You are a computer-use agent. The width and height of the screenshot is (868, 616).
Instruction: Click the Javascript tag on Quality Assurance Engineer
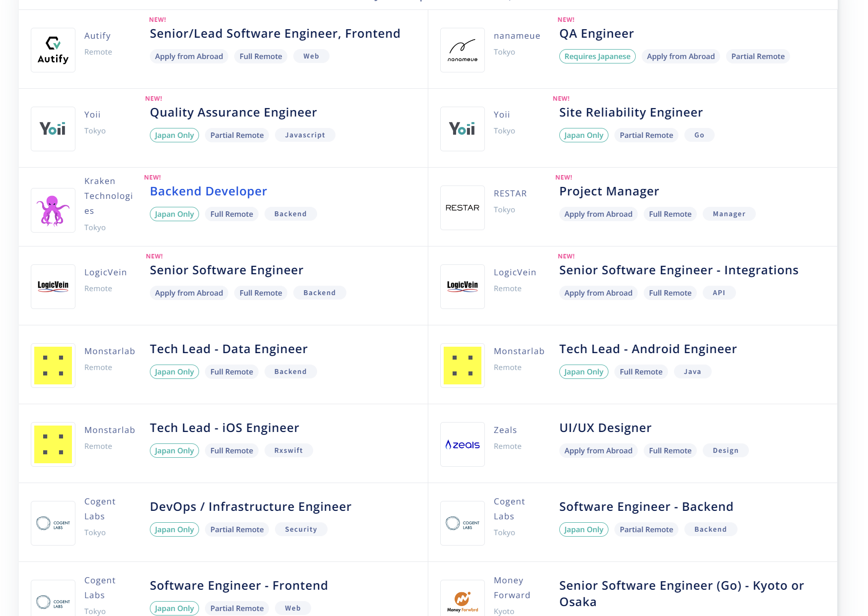tap(305, 135)
